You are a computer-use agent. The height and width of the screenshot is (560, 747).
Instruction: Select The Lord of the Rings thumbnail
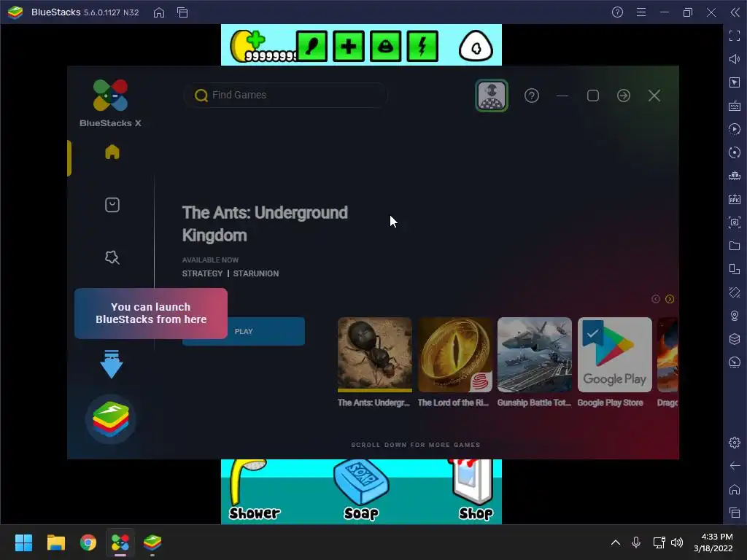455,355
